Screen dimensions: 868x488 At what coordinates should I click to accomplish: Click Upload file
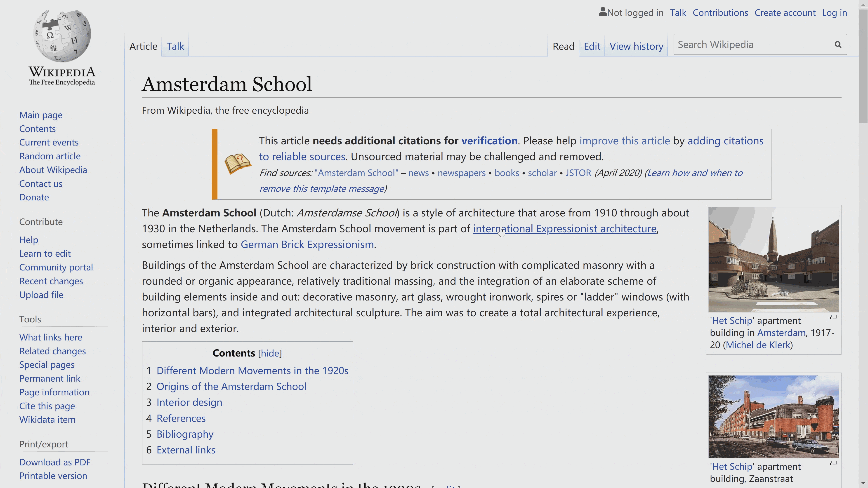[x=41, y=295]
